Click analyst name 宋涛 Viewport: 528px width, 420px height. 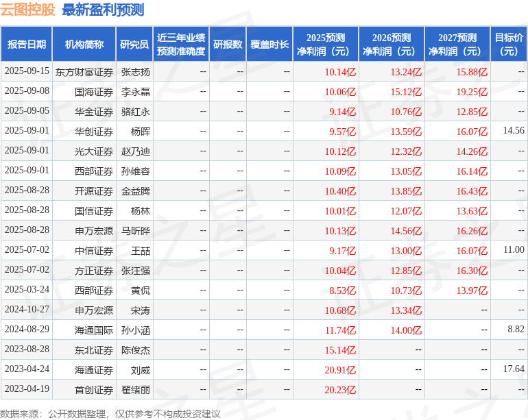point(141,310)
